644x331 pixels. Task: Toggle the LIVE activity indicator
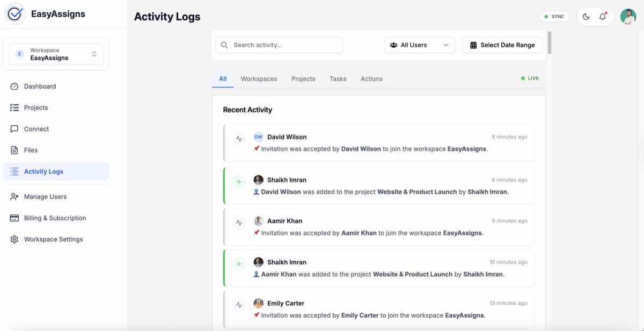529,78
